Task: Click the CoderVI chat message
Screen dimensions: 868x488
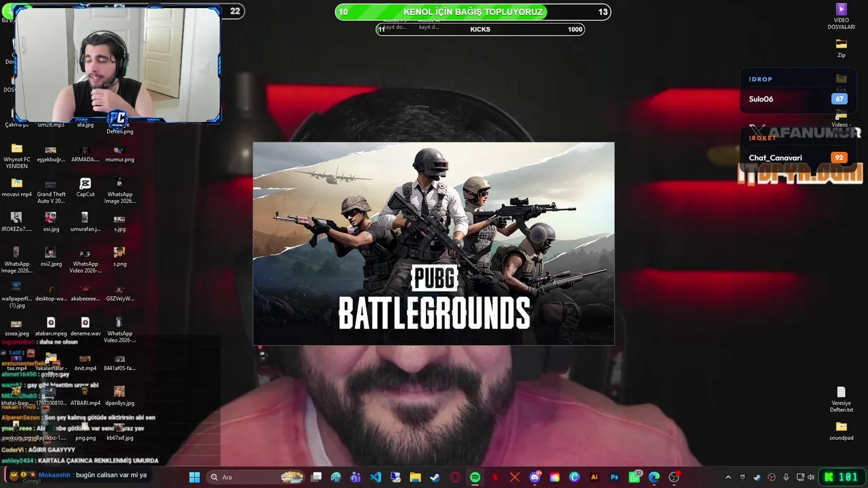Action: click(39, 449)
